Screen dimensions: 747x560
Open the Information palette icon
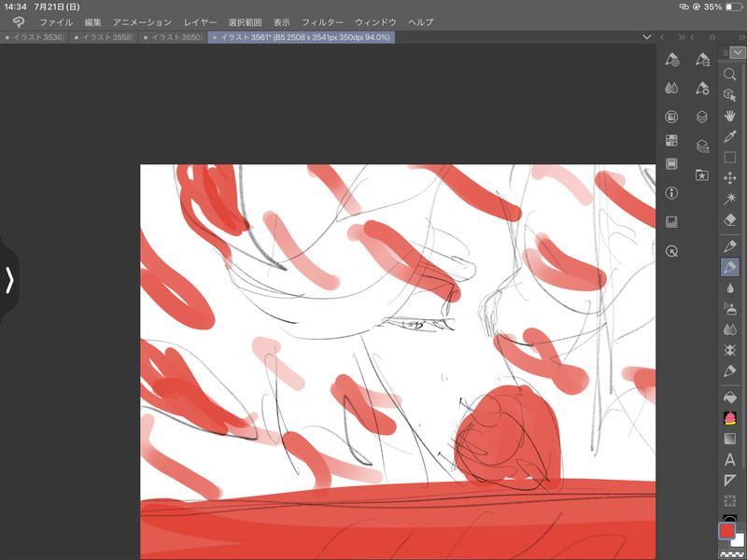point(671,193)
